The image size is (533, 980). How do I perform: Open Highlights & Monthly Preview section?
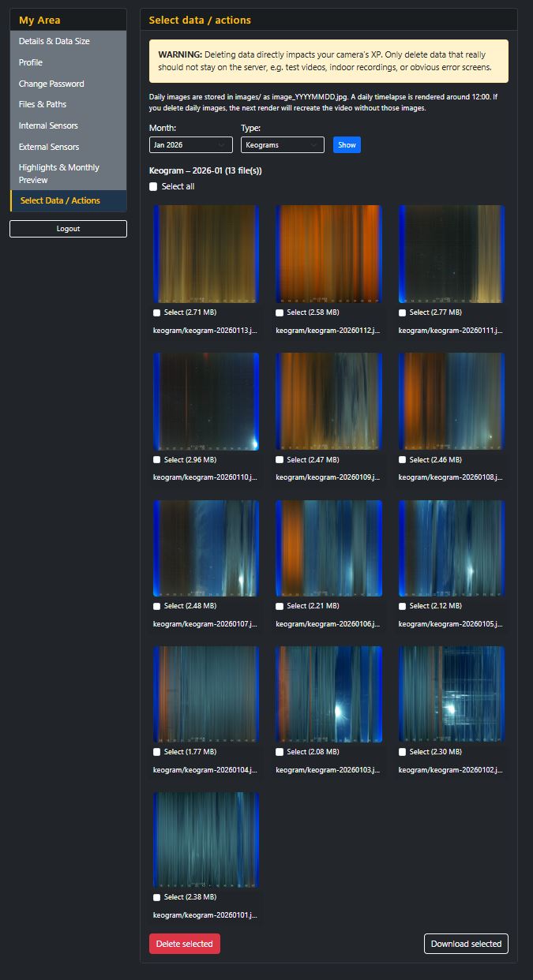tap(68, 174)
